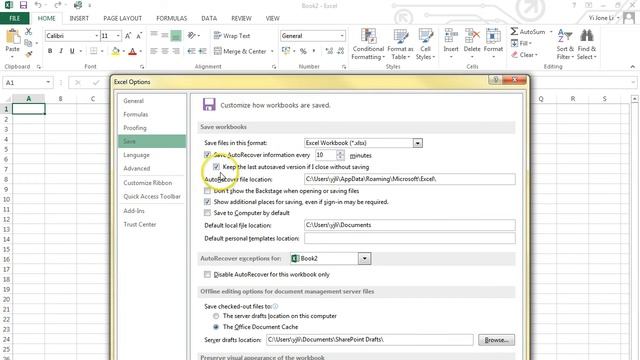Click Find & Select binoculars icon
The image size is (640, 360).
coord(587,37)
